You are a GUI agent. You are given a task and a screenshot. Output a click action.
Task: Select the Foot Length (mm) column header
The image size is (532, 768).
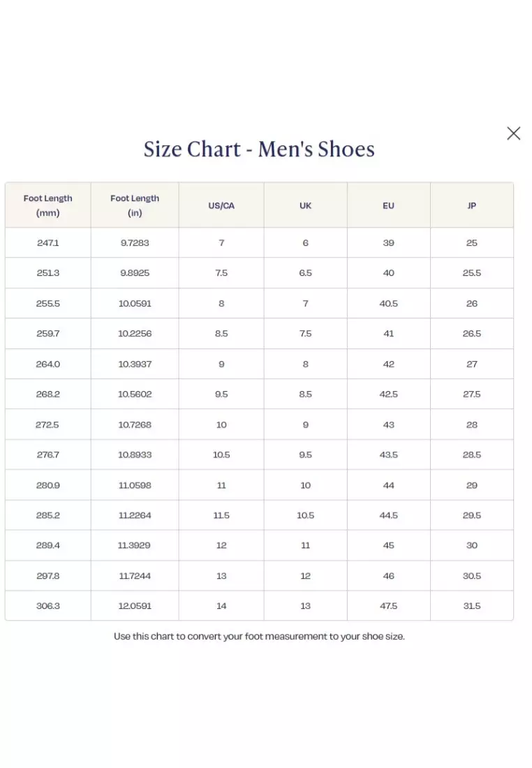(x=47, y=205)
